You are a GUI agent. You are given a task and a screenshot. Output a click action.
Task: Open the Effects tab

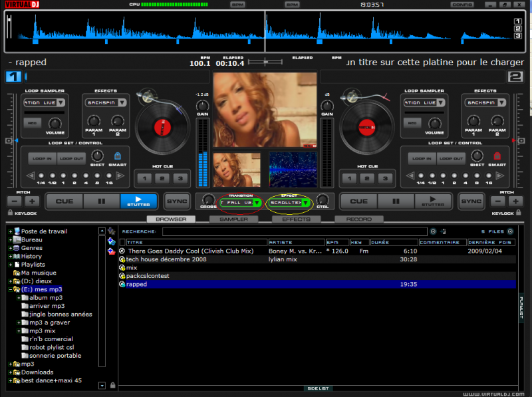click(296, 219)
